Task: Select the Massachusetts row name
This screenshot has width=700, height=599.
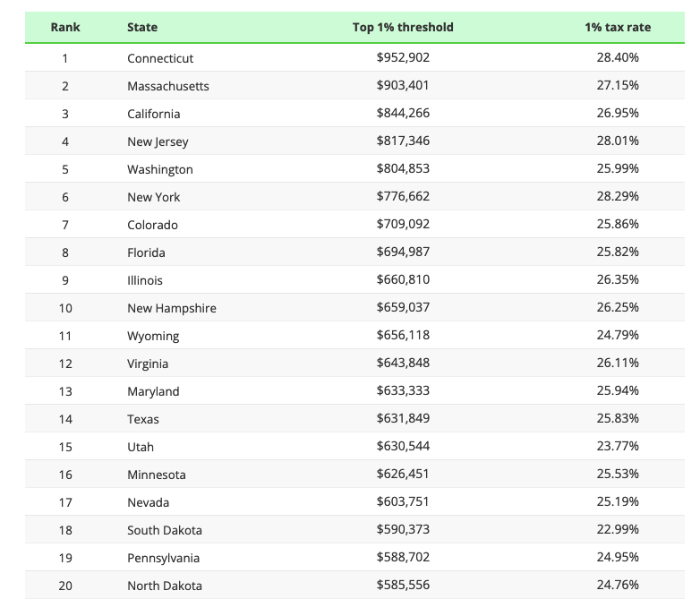Action: point(168,86)
